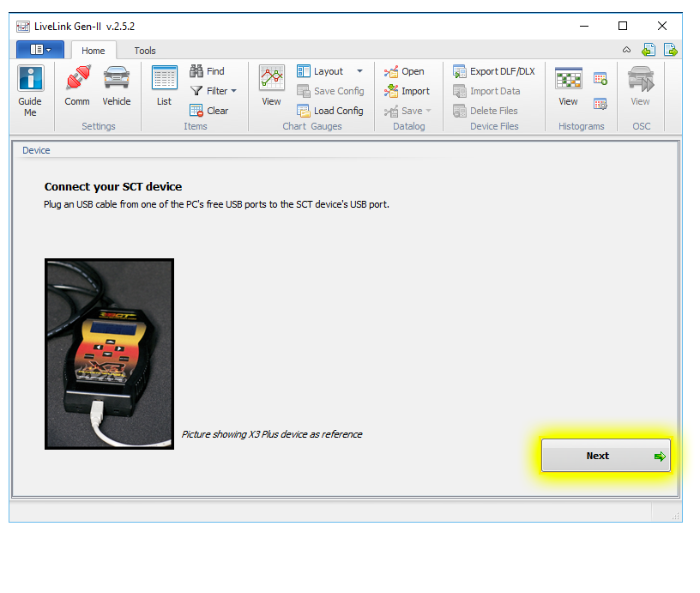Image resolution: width=700 pixels, height=593 pixels.
Task: Click the X3 Plus device picture
Action: click(110, 354)
